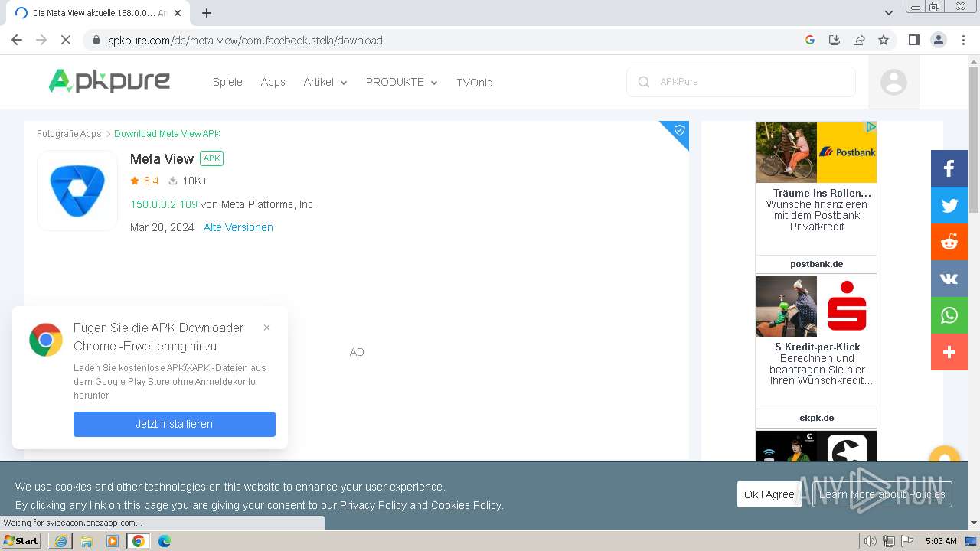The height and width of the screenshot is (551, 980).
Task: Open File Explorer from taskbar
Action: [87, 541]
